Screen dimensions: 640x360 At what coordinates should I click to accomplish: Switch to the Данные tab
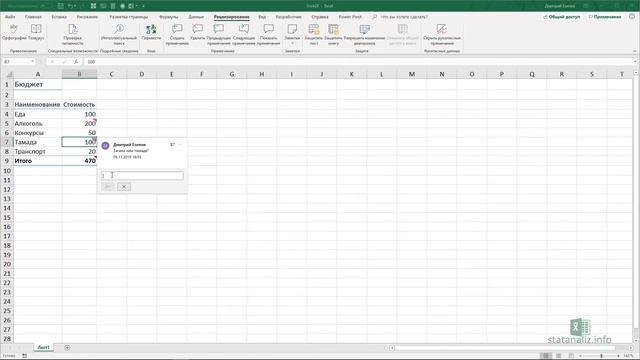[196, 17]
